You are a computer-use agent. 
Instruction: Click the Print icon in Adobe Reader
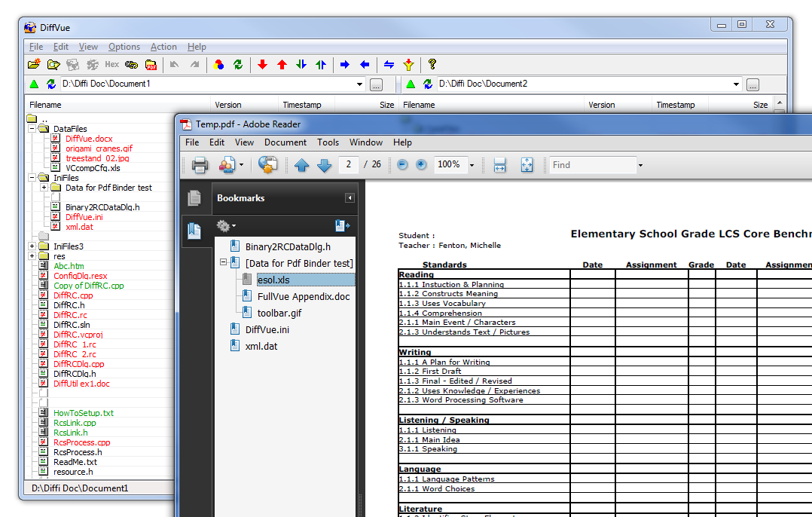coord(200,165)
